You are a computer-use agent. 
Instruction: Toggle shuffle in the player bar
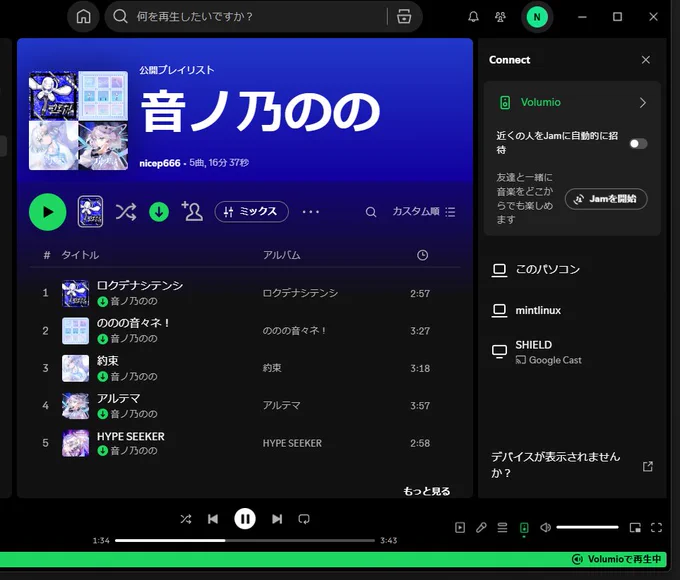click(186, 519)
